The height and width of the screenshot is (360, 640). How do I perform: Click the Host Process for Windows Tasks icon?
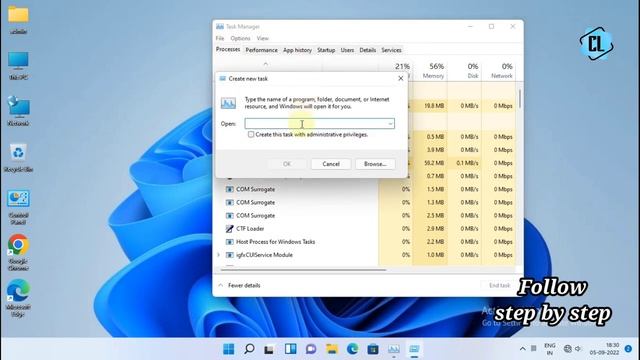230,242
